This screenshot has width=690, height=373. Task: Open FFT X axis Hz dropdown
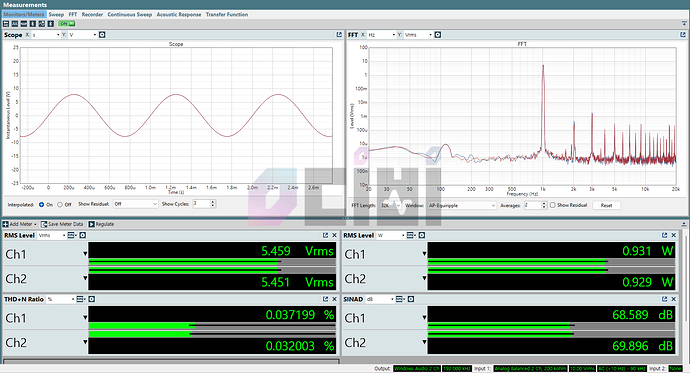pyautogui.click(x=382, y=35)
